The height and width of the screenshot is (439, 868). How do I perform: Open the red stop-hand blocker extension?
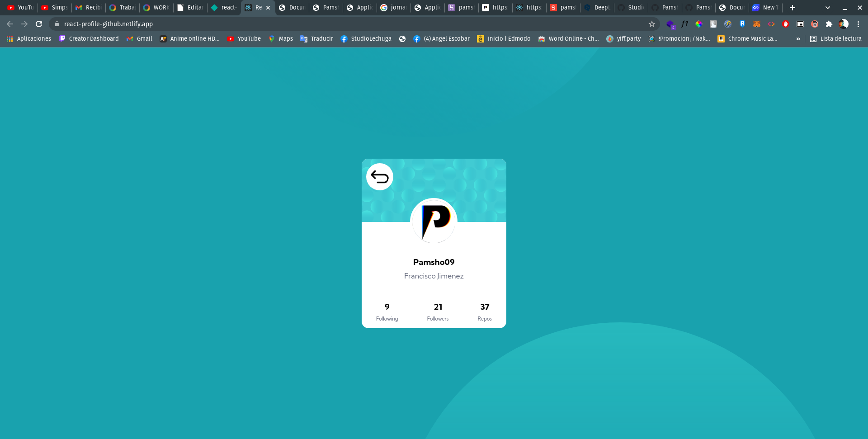click(786, 24)
